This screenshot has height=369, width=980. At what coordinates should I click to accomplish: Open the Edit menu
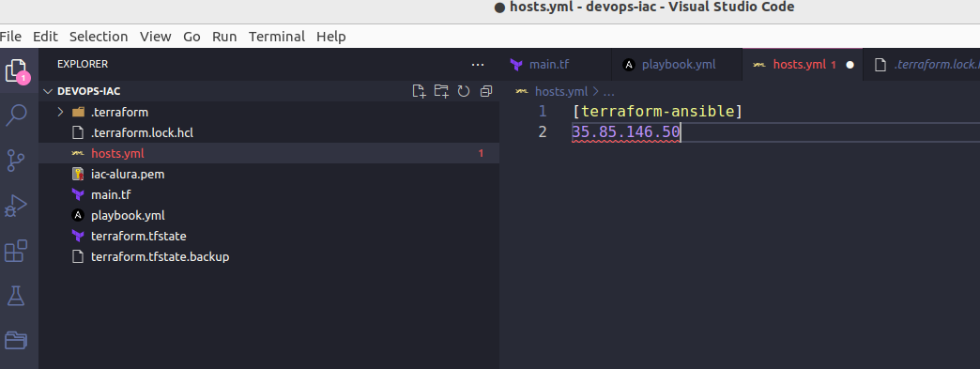45,37
